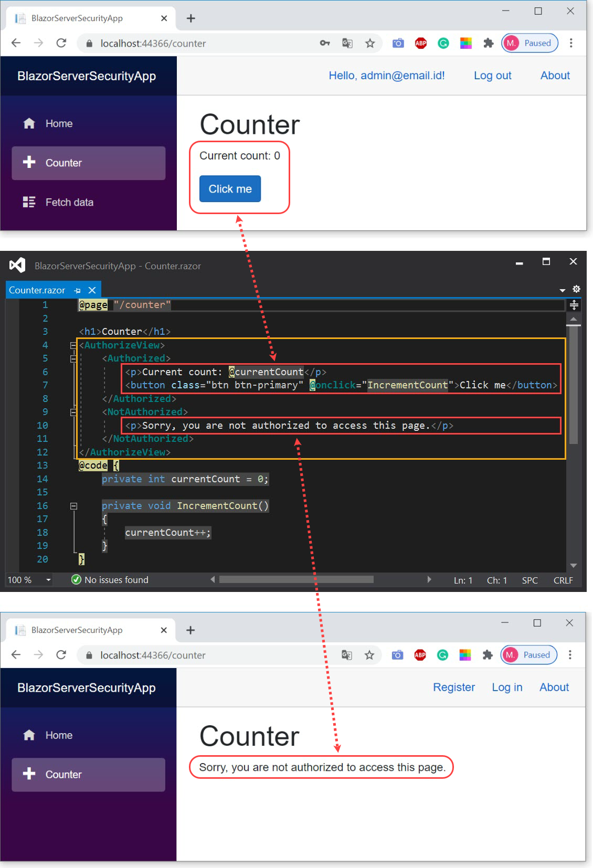
Task: Click the password key icon in top browser
Action: coord(325,43)
